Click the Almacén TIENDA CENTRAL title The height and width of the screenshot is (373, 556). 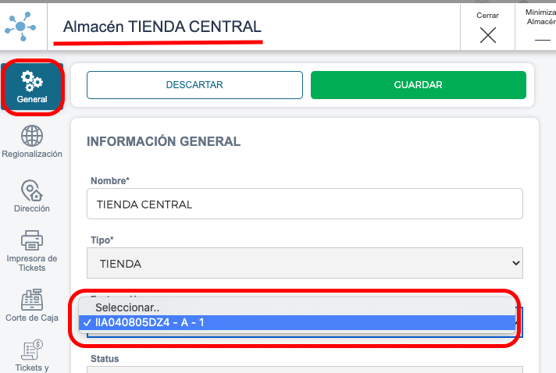tap(162, 27)
